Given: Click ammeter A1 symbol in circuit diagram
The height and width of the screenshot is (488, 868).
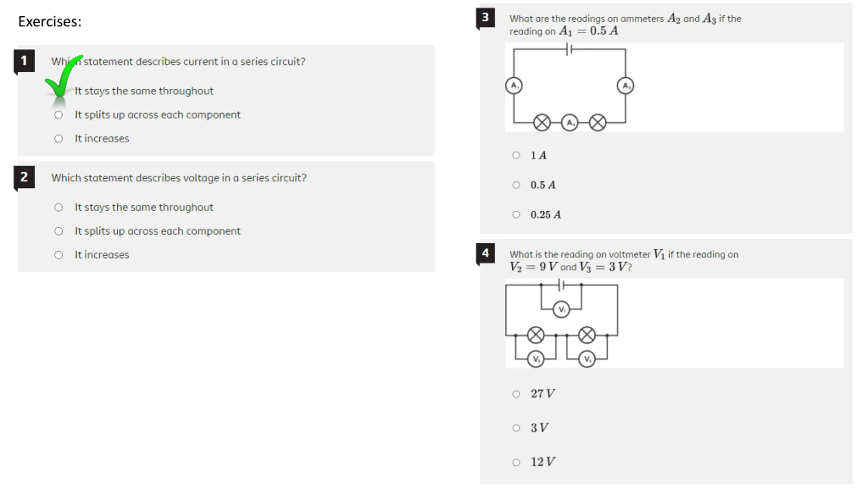Looking at the screenshot, I should (514, 86).
